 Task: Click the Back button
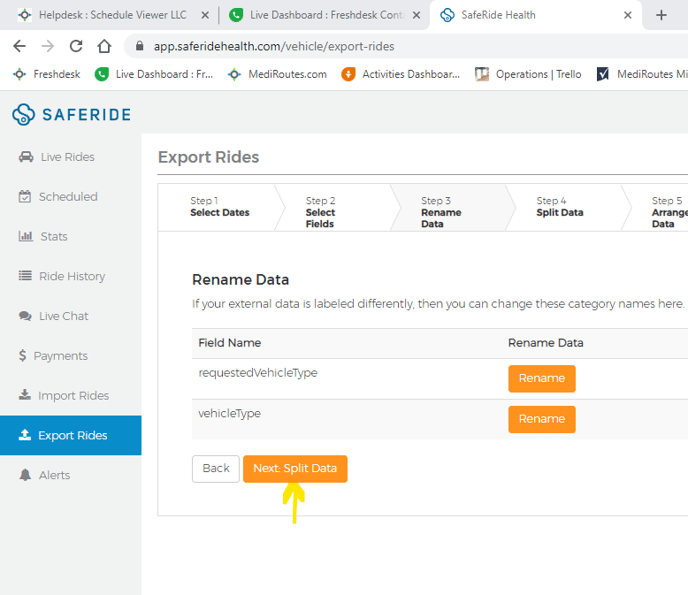216,468
